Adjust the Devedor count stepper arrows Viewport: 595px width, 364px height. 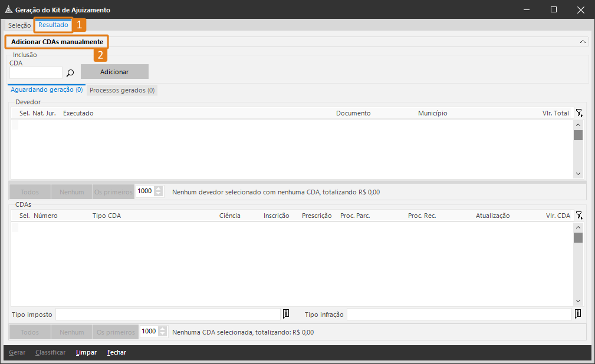tap(159, 191)
